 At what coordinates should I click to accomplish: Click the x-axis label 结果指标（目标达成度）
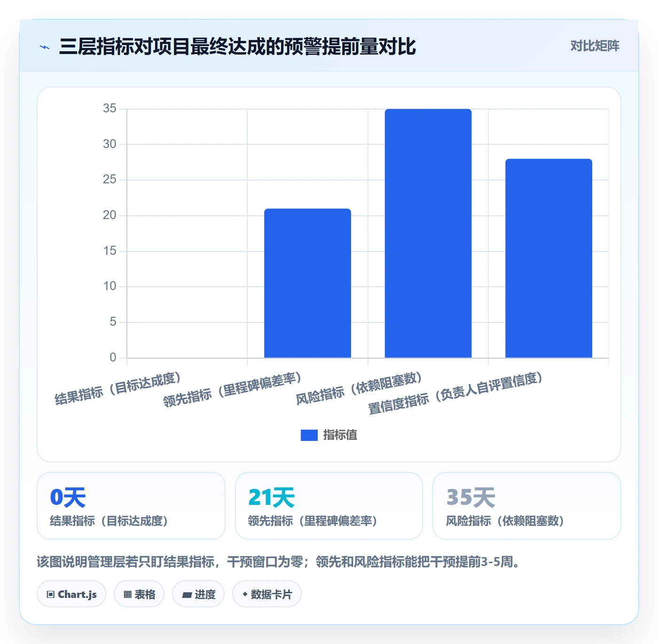point(118,389)
